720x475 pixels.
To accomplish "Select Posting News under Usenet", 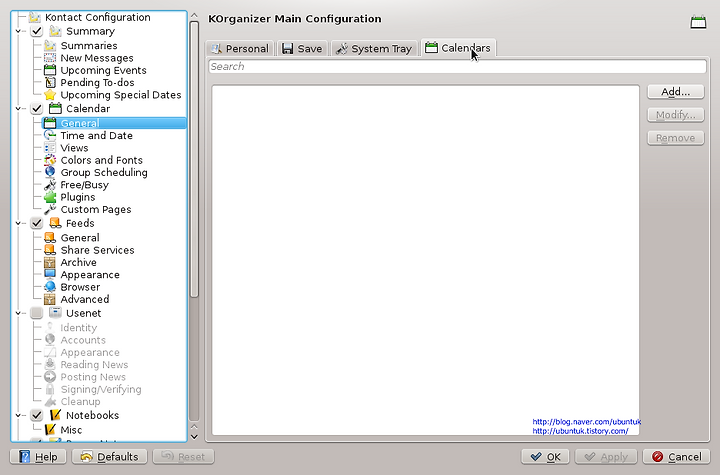I will coord(93,377).
